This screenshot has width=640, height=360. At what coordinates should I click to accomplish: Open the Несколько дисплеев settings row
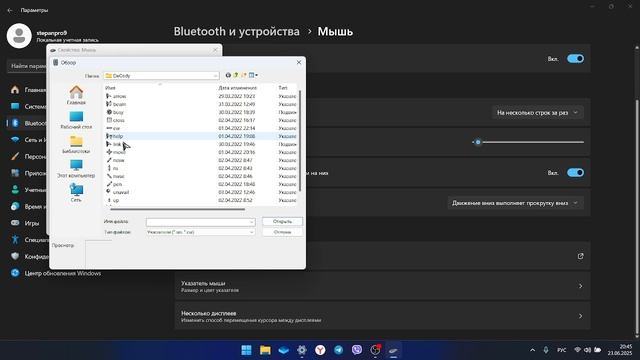[382, 316]
